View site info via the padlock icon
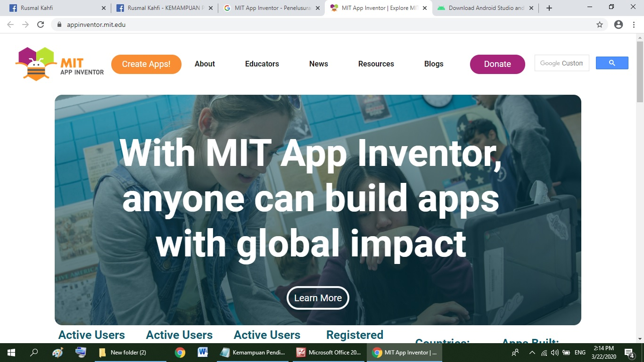The width and height of the screenshot is (644, 362). (59, 25)
